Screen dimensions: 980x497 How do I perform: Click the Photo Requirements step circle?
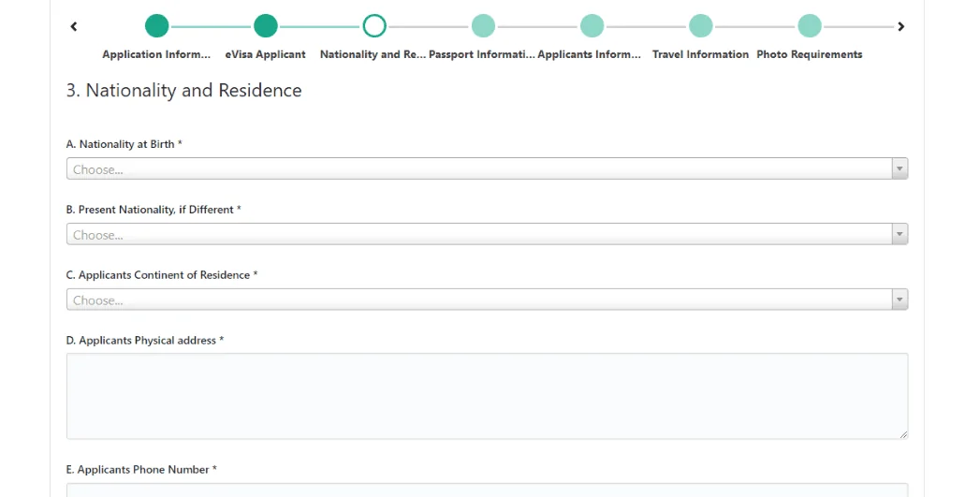point(810,26)
